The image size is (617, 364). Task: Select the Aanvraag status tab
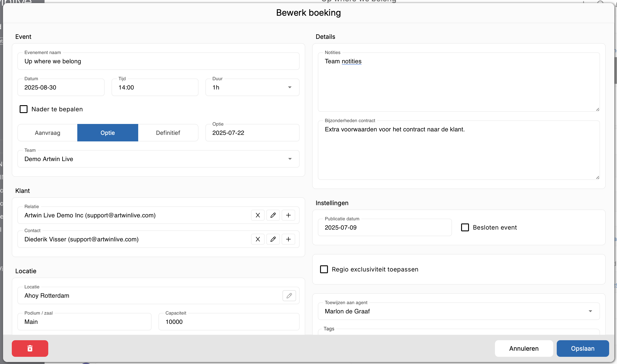click(48, 133)
